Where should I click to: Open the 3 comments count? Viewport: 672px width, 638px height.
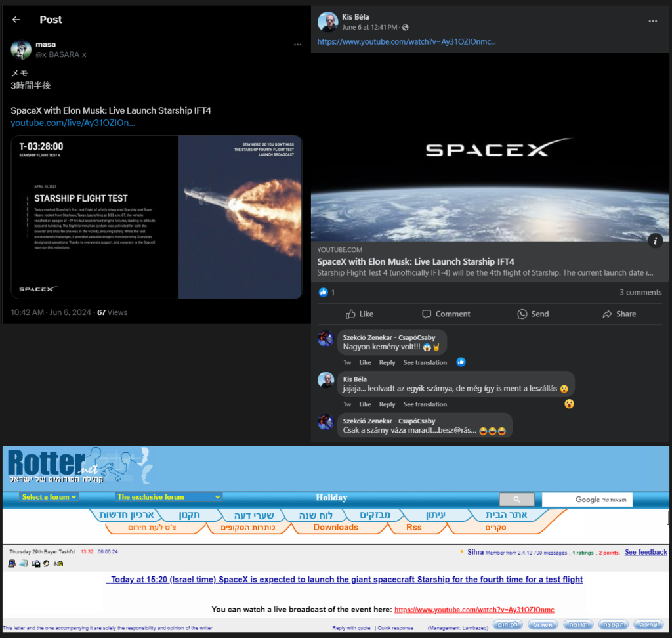click(640, 293)
